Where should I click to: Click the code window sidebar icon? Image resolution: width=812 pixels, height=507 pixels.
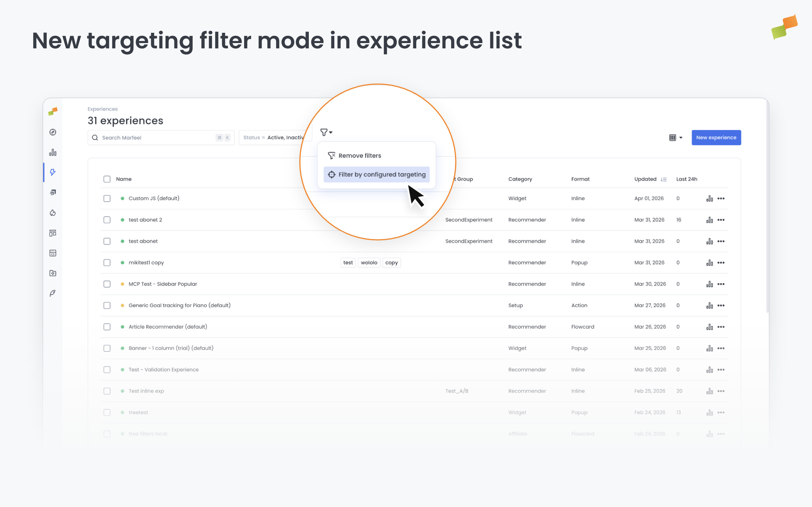pyautogui.click(x=53, y=253)
